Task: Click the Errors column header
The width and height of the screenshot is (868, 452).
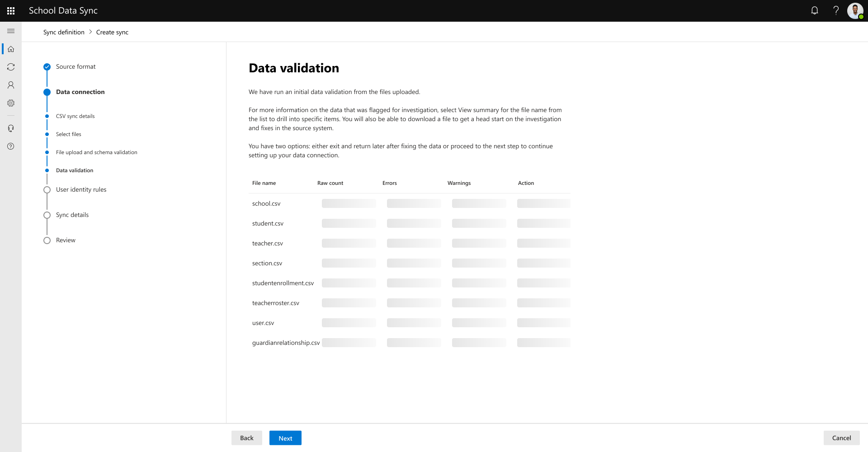Action: [389, 183]
